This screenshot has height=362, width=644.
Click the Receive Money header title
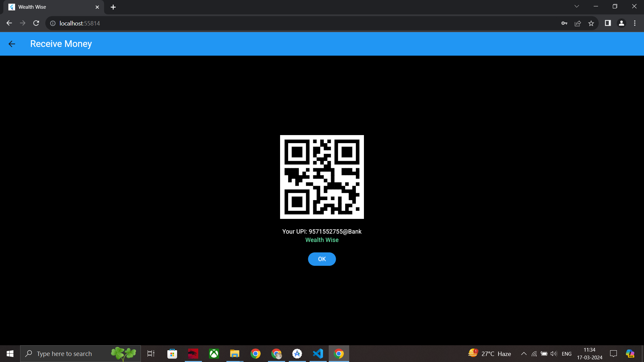pos(61,44)
